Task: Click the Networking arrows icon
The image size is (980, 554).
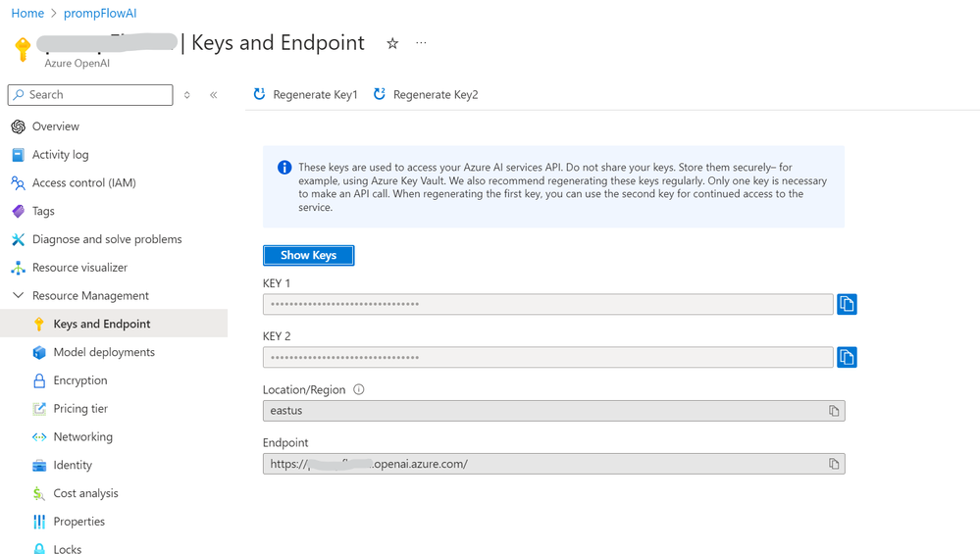Action: click(39, 436)
